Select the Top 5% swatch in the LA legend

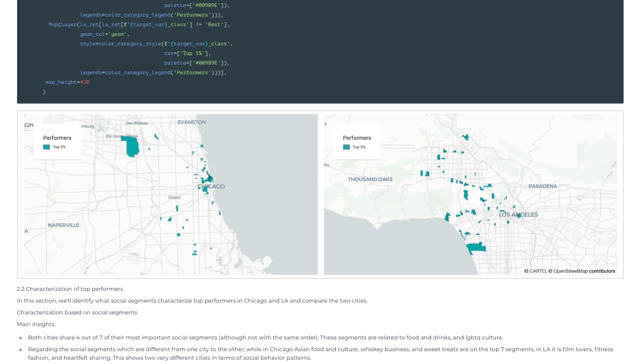pos(346,147)
